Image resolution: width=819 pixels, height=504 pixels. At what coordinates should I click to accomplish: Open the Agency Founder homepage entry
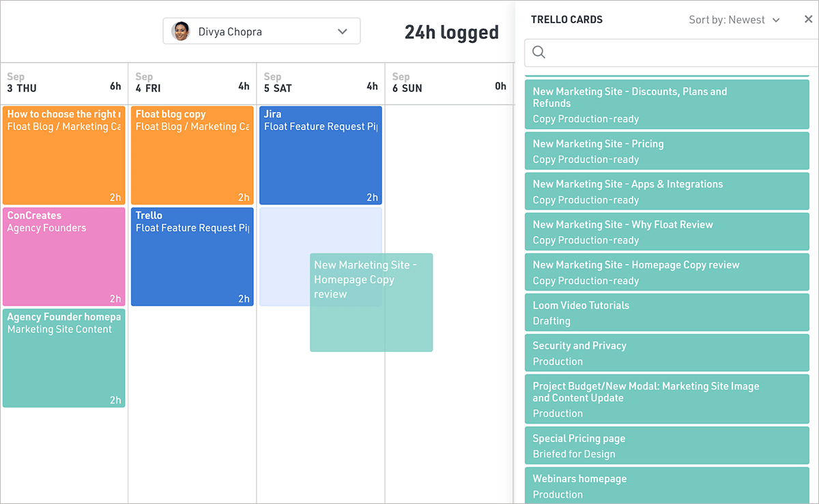63,358
